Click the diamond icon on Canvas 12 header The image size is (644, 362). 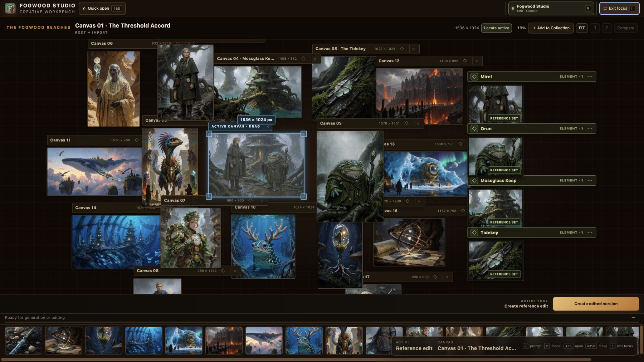(465, 61)
